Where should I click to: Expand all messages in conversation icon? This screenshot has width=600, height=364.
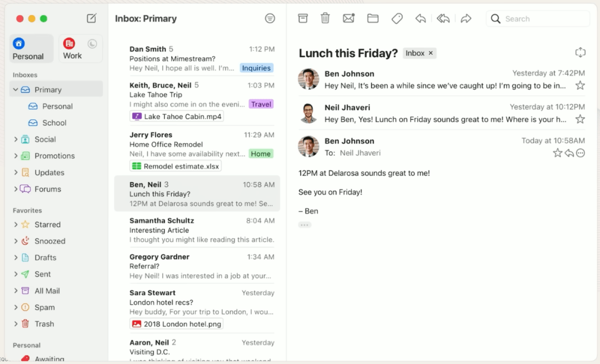pyautogui.click(x=580, y=52)
